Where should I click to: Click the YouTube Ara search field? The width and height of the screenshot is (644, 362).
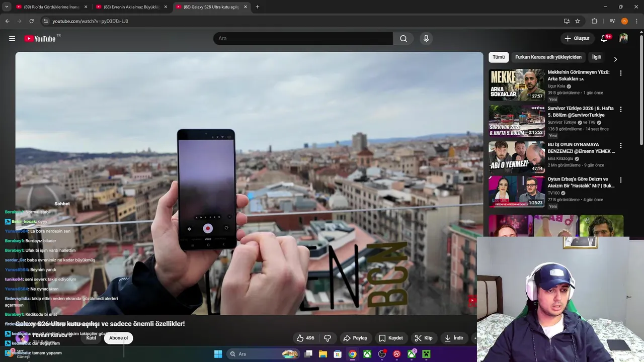pos(303,39)
